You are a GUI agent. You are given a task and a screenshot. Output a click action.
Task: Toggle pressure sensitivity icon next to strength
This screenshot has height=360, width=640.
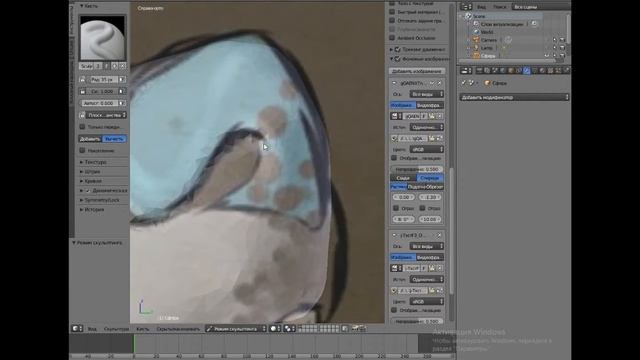point(122,91)
